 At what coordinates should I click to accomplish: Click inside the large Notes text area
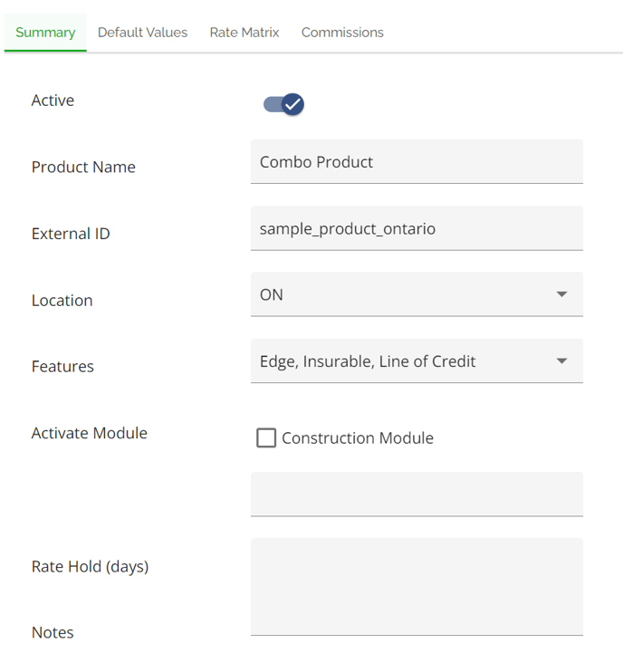click(x=417, y=587)
